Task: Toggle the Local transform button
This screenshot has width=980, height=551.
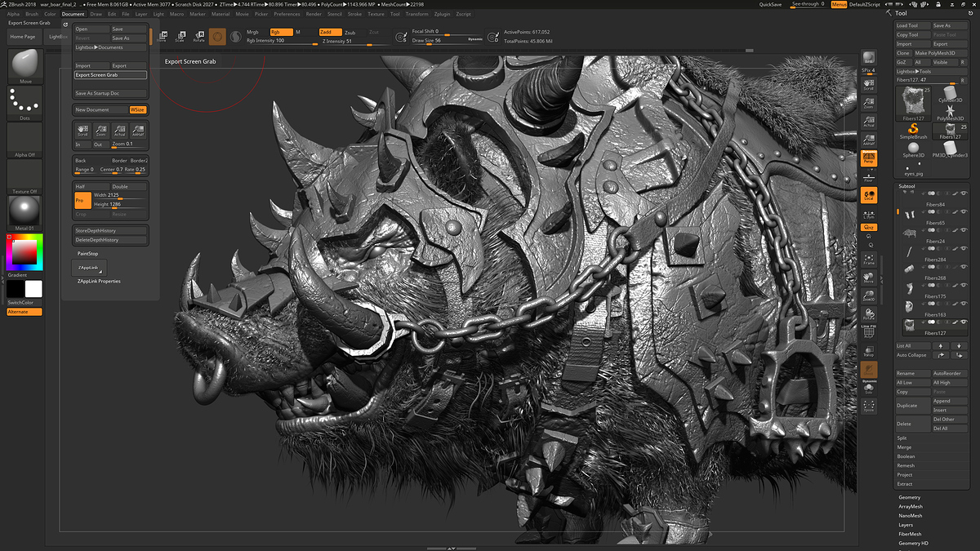Action: [x=869, y=195]
